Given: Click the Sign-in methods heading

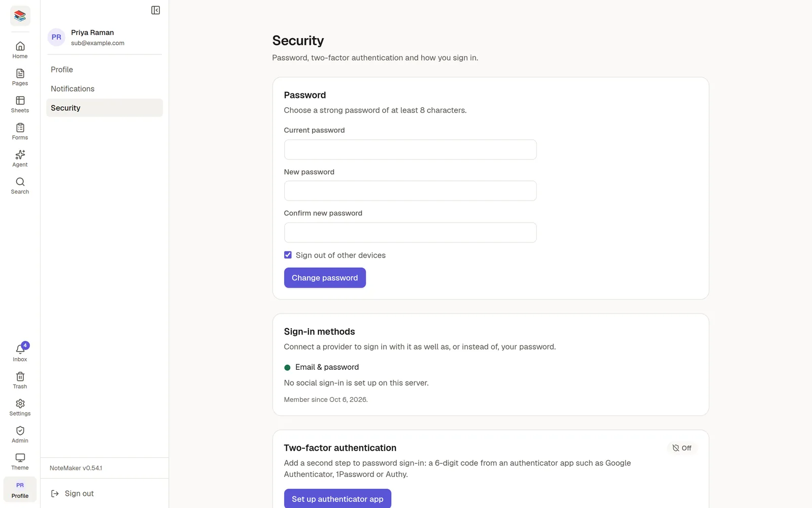Looking at the screenshot, I should tap(319, 332).
